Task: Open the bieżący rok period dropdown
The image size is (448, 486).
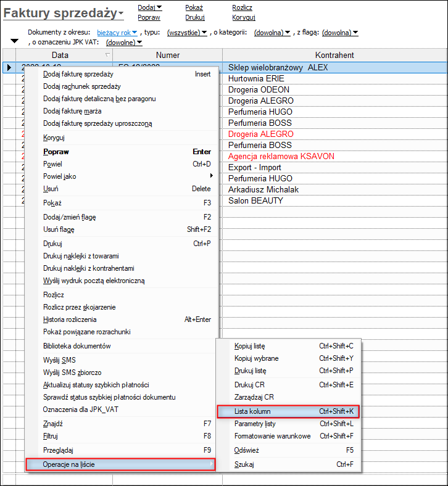Action: (x=117, y=33)
